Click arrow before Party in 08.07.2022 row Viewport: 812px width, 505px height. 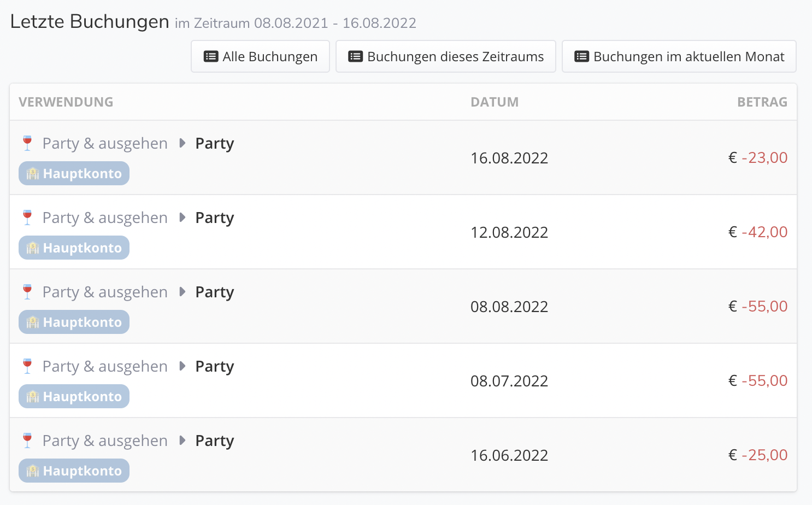(183, 366)
